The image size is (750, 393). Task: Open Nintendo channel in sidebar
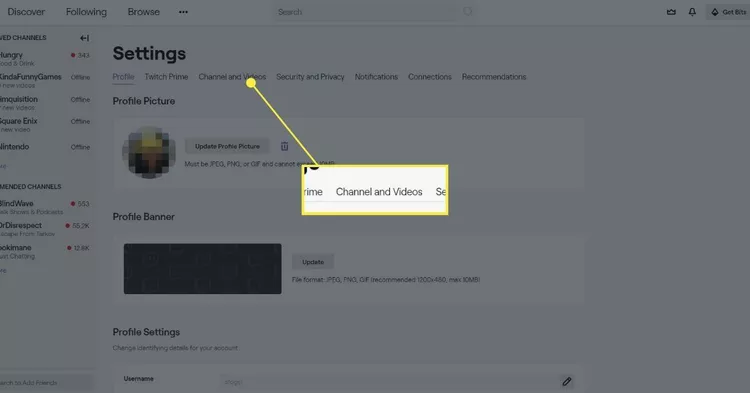45,147
